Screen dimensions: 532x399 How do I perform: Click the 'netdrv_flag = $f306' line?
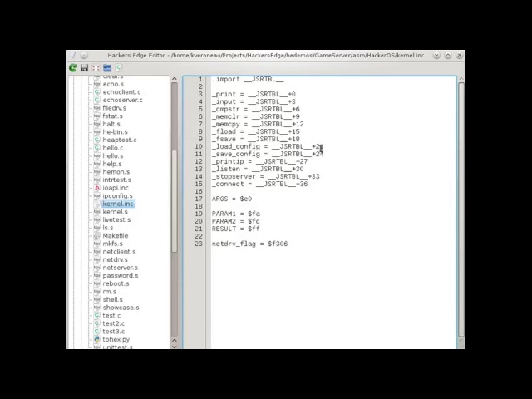249,244
